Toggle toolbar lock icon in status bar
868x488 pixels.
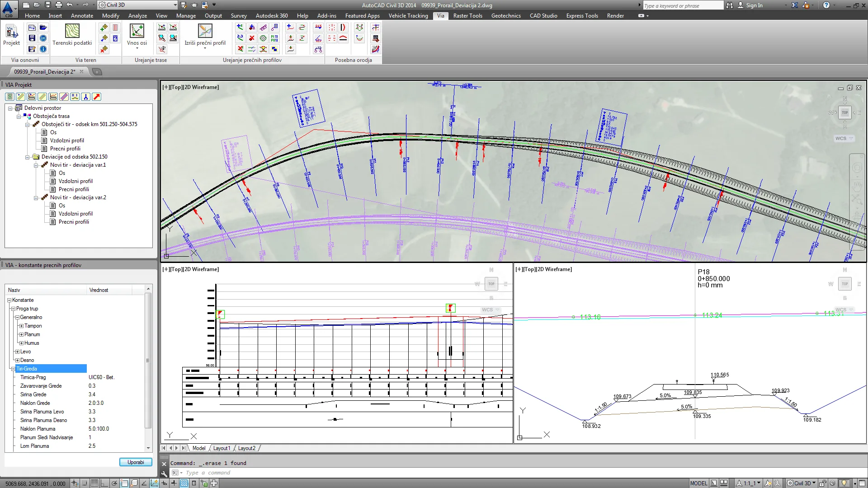pyautogui.click(x=823, y=483)
